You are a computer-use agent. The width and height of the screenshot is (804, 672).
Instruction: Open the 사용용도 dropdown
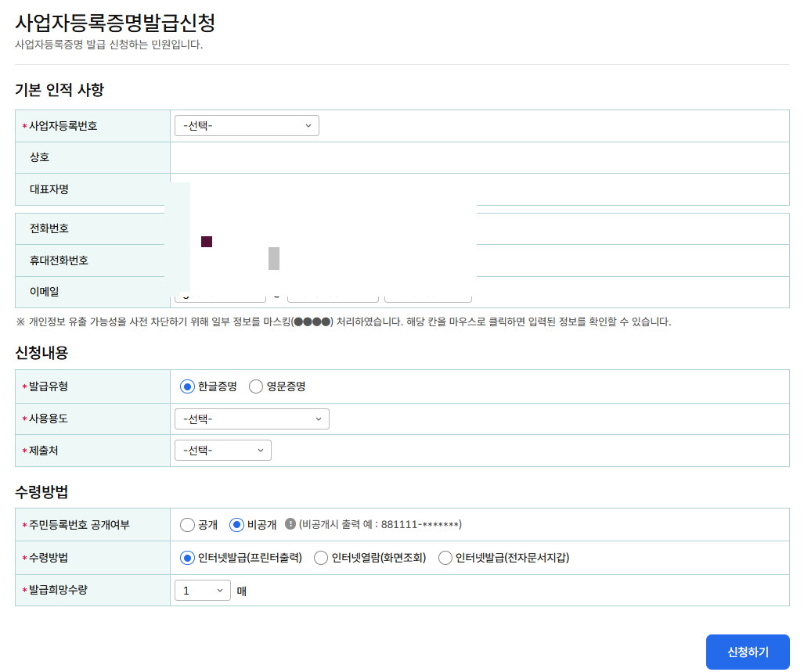pyautogui.click(x=251, y=419)
